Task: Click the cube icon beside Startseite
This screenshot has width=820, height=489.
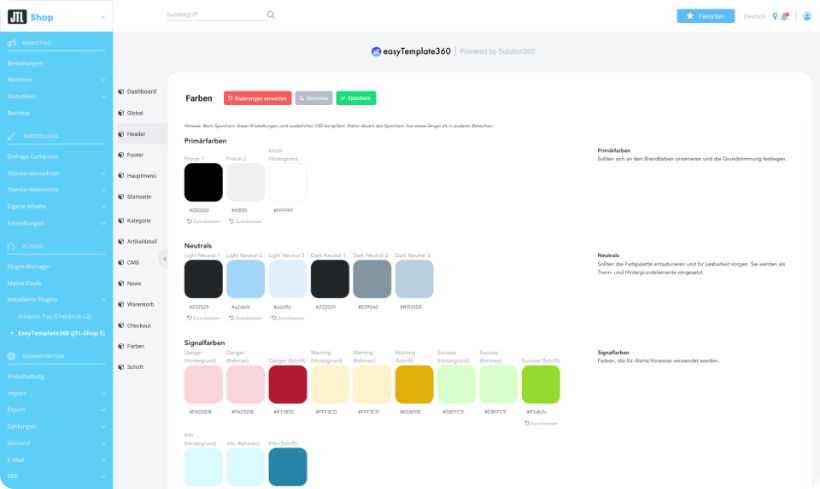Action: coord(121,197)
